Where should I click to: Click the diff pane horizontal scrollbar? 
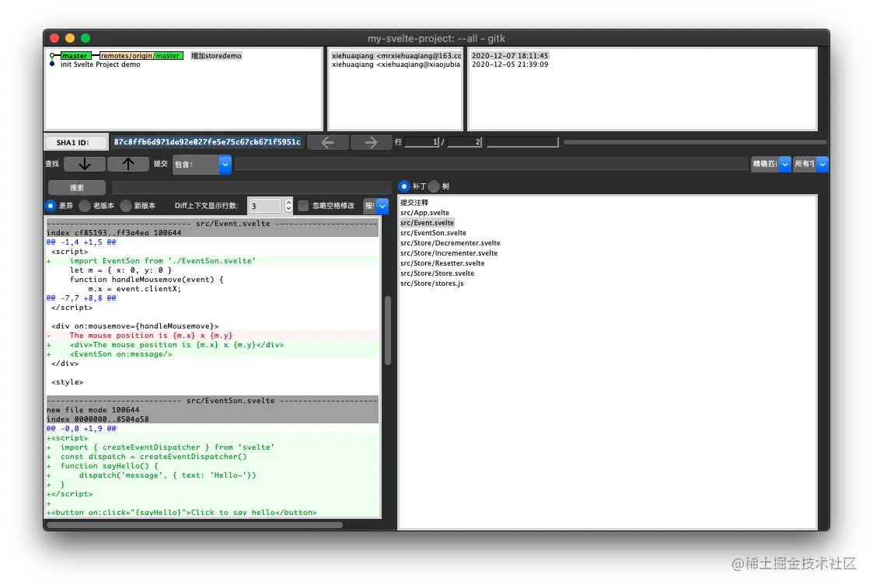tap(195, 524)
